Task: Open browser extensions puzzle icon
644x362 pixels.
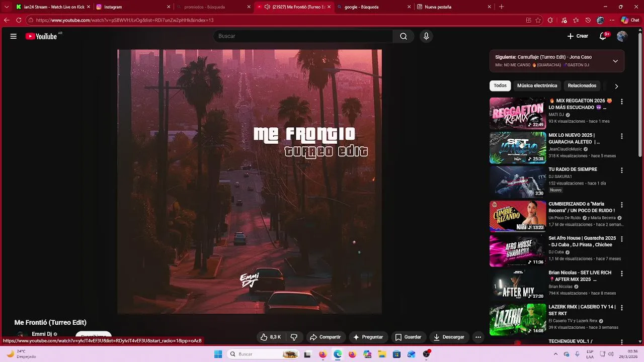Action: pos(550,20)
